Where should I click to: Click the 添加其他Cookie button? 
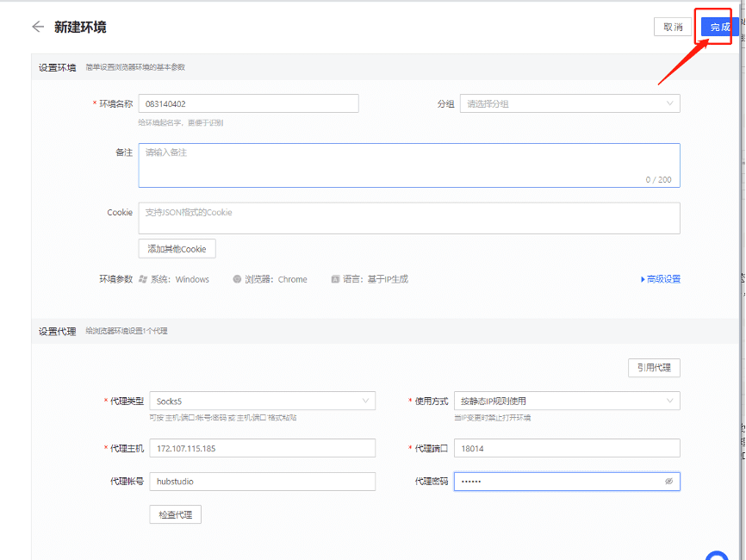click(177, 248)
